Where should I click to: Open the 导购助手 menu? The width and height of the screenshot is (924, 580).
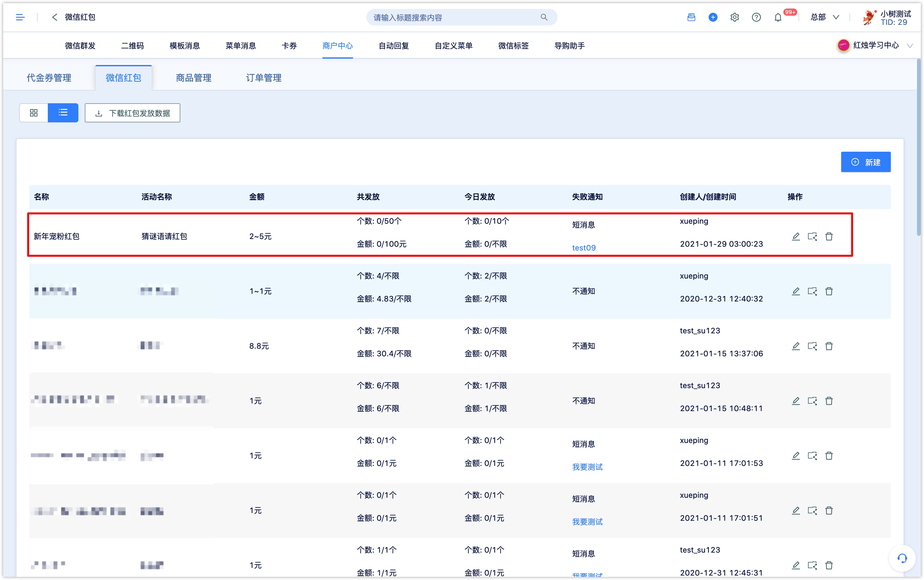570,46
